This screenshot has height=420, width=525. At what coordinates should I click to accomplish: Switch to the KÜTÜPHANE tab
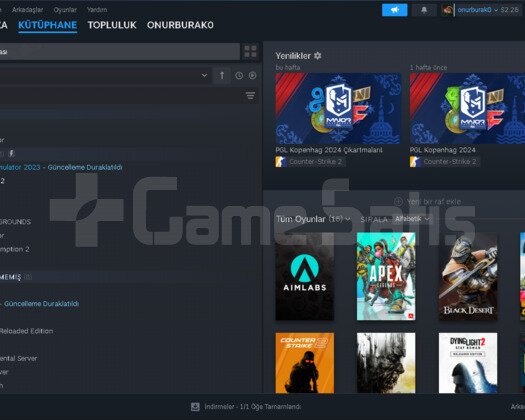tap(48, 25)
